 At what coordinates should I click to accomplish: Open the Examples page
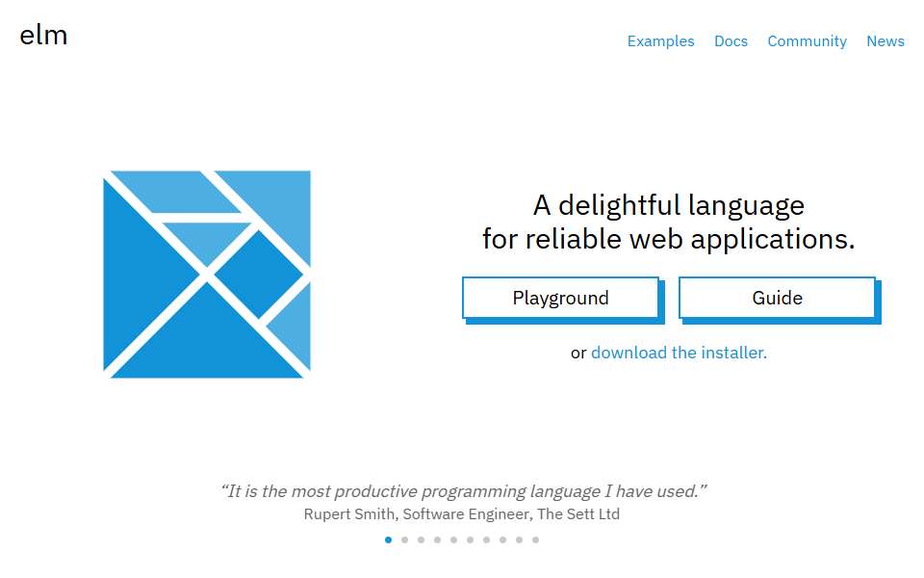(660, 41)
